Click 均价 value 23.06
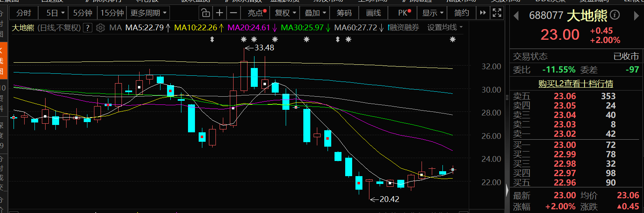Viewport: 644px width, 213px height. pos(628,196)
